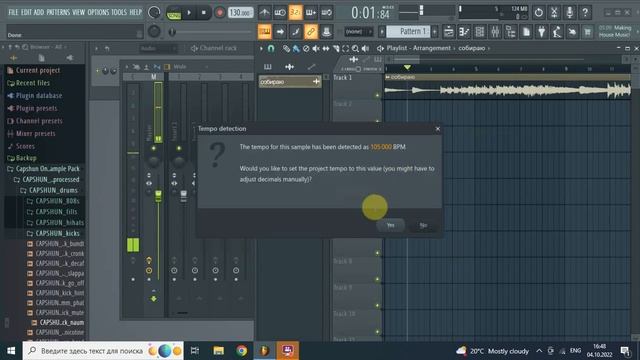Select the Playlist playback speaker tool
This screenshot has width=640, height=360.
[x=365, y=49]
